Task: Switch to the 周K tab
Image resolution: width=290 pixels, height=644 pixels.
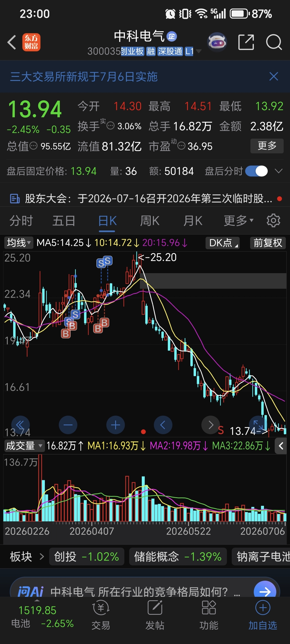Action: click(150, 221)
